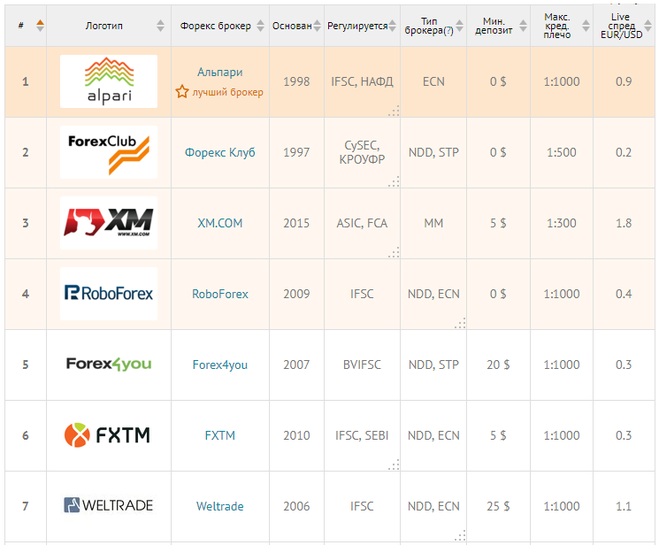Select the founding year 2007 cell
Viewport: 659px width, 545px height.
click(x=296, y=364)
